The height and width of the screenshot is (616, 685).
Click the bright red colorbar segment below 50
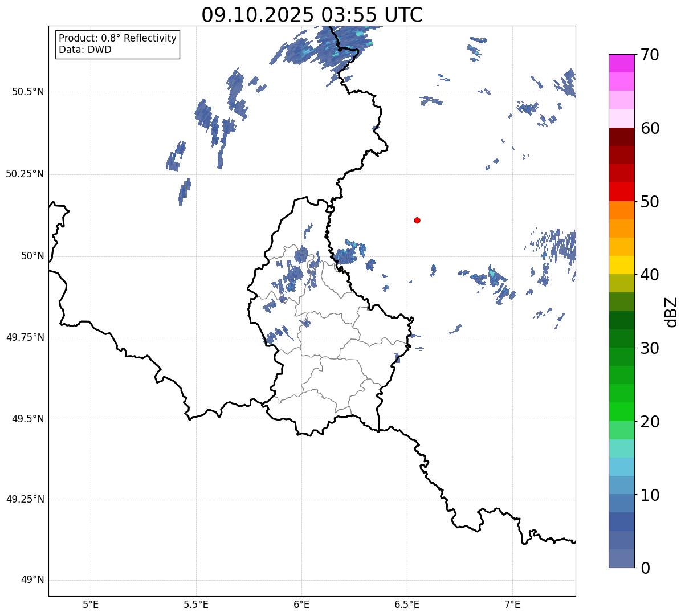point(621,192)
